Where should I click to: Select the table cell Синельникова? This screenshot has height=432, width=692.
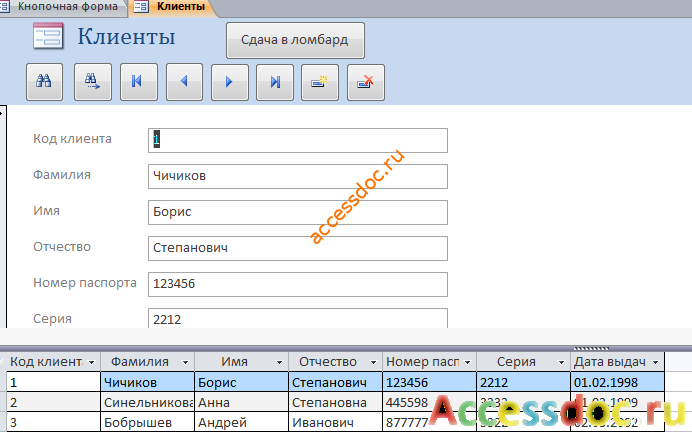[x=147, y=402]
